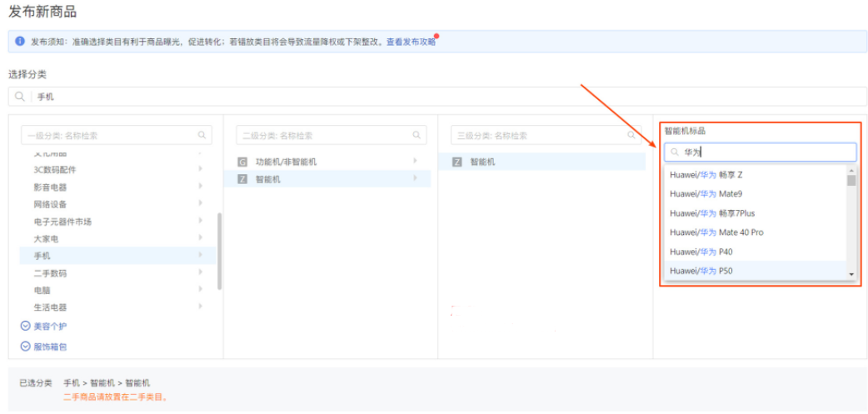Click the 华为 brand search field

(x=765, y=152)
